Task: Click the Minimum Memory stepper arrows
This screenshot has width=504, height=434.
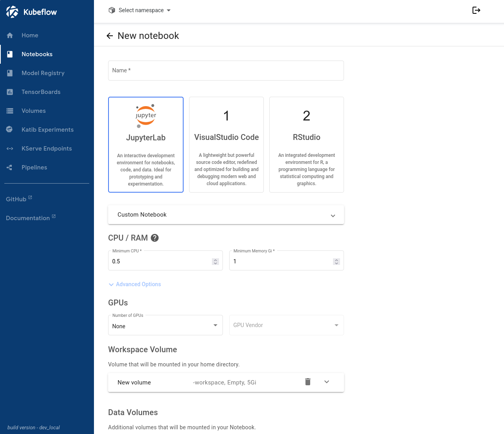Action: [337, 261]
